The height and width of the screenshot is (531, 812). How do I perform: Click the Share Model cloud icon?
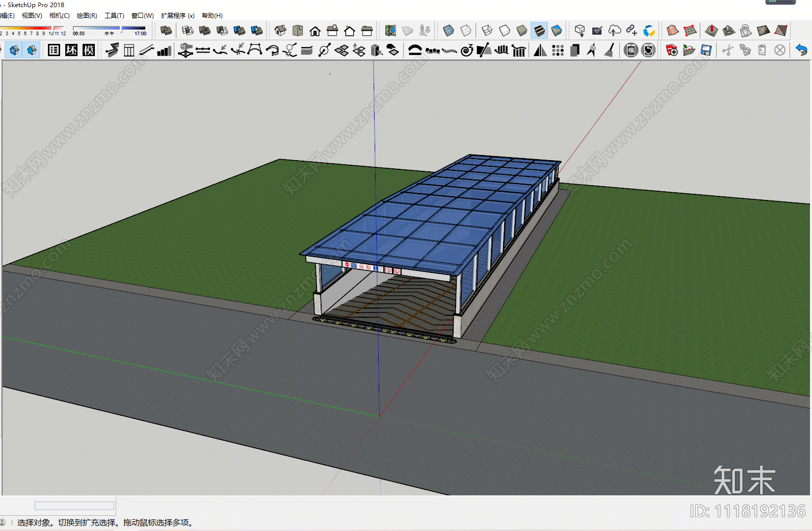tap(615, 31)
